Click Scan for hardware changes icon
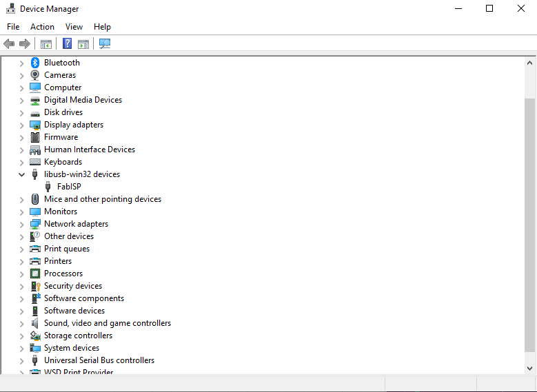Screen dimensions: 537x392 point(105,43)
